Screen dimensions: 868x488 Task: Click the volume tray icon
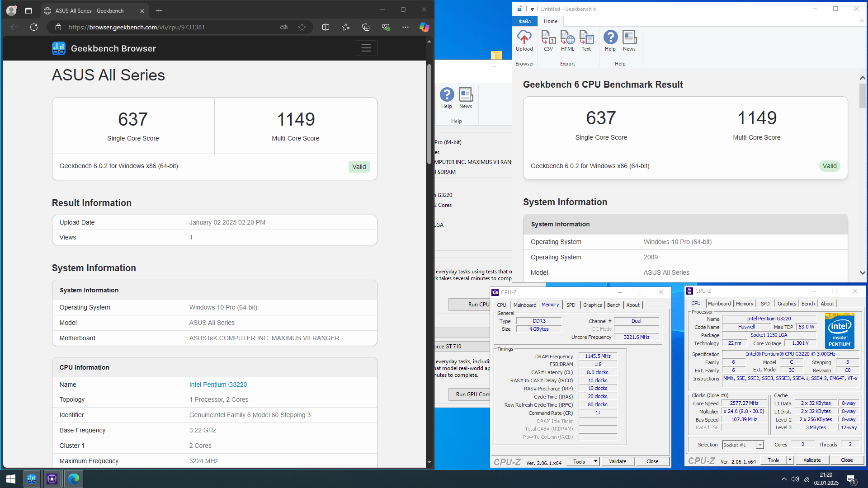[795, 479]
